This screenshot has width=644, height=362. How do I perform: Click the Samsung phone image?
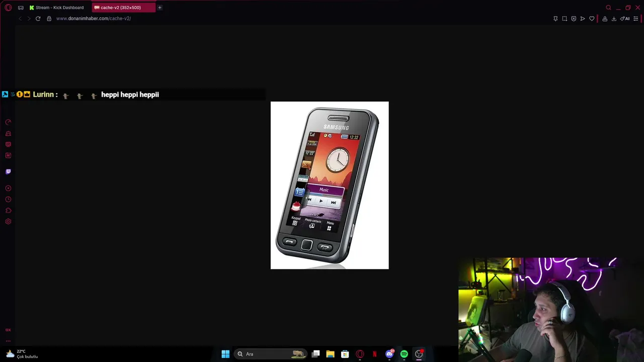[330, 185]
